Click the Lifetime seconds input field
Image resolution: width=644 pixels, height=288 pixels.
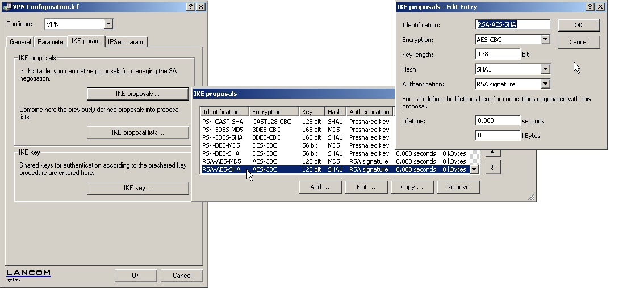pos(497,121)
